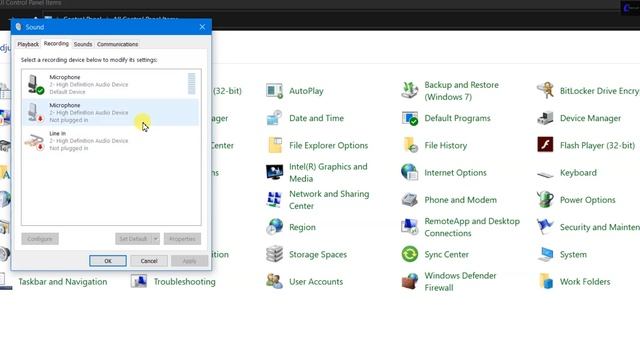
Task: Click Security and Maintenance flag icon
Action: 545,227
